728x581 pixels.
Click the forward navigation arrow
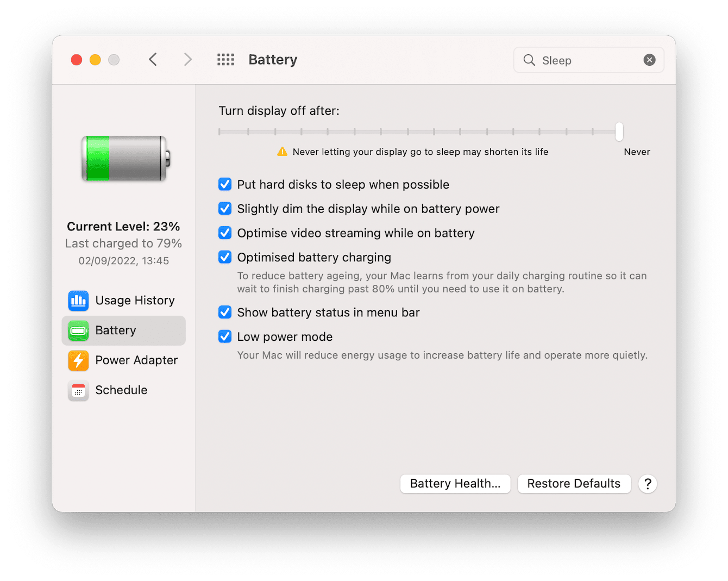(x=187, y=59)
